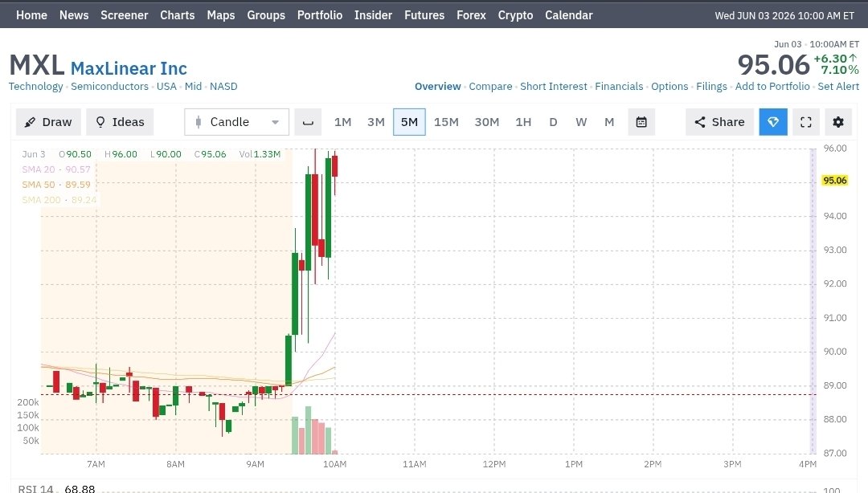Viewport: 868px width, 493px height.
Task: Open the Short Interest link
Action: point(554,87)
